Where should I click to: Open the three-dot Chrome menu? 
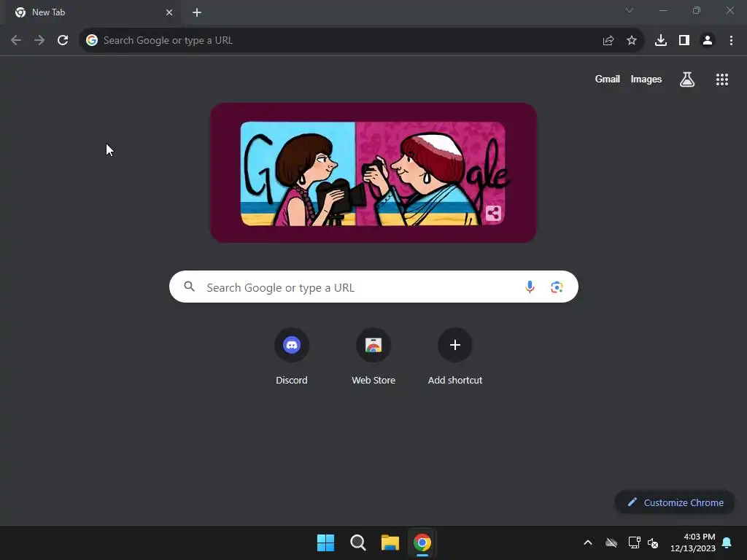coord(731,41)
